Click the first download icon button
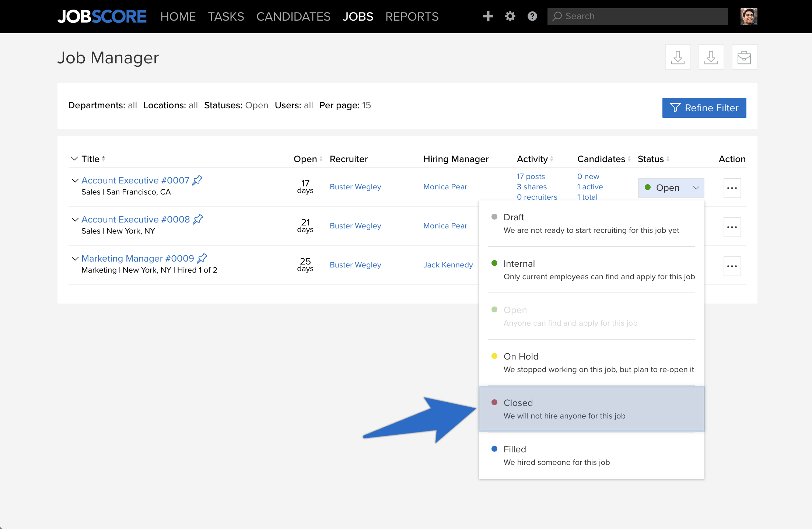The width and height of the screenshot is (812, 529). pos(678,57)
